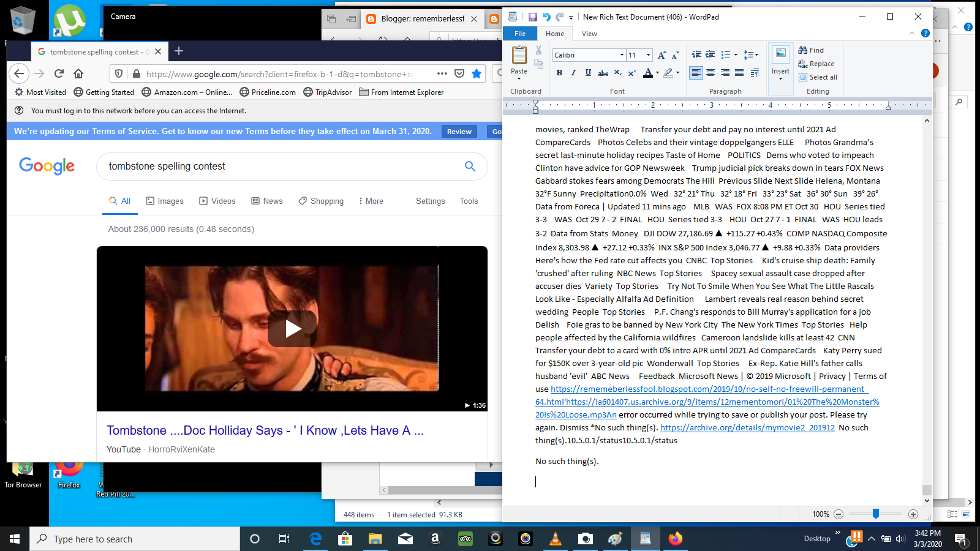
Task: Open Recycle Bin on desktop
Action: point(23,20)
